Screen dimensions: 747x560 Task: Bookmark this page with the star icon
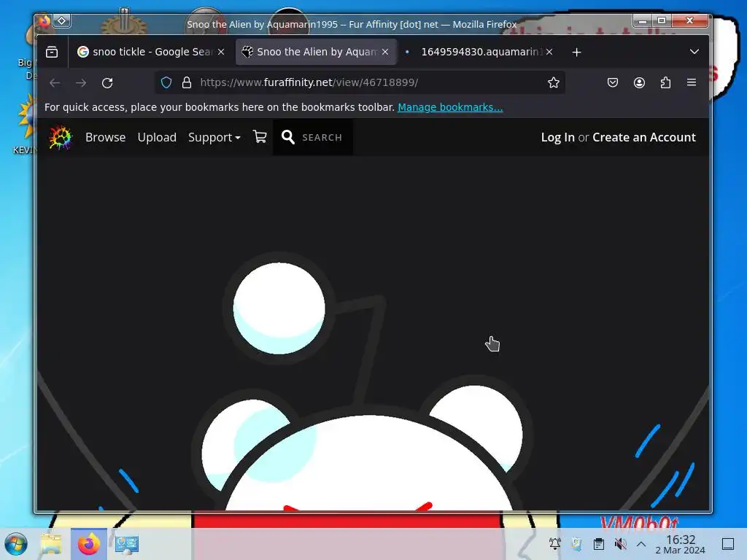[x=553, y=83]
